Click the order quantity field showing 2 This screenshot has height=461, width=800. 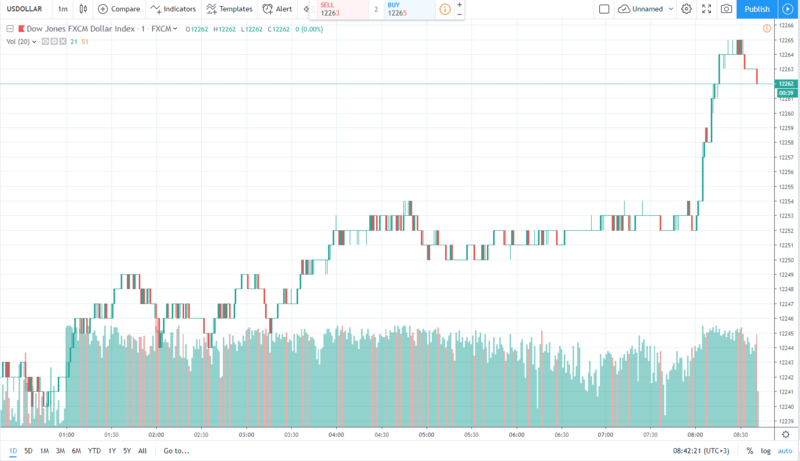pos(376,9)
